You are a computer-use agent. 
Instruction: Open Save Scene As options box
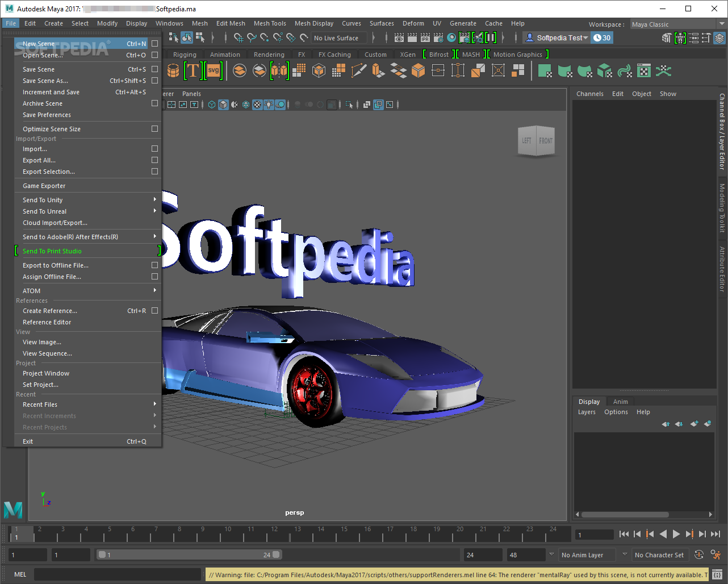154,81
